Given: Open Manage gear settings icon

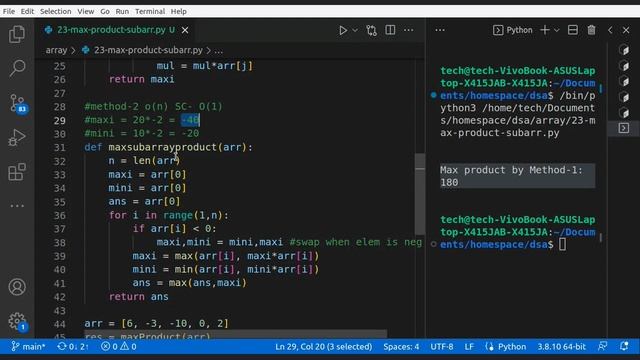Looking at the screenshot, I should pos(18,322).
